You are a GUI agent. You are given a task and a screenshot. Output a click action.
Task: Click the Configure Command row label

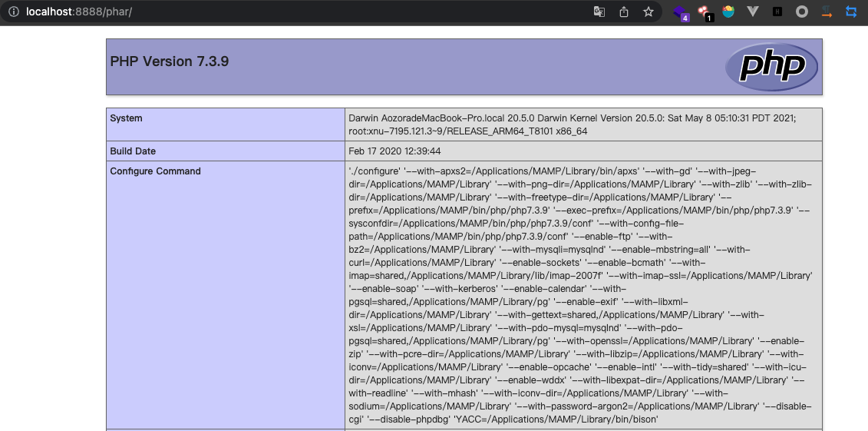coord(155,171)
